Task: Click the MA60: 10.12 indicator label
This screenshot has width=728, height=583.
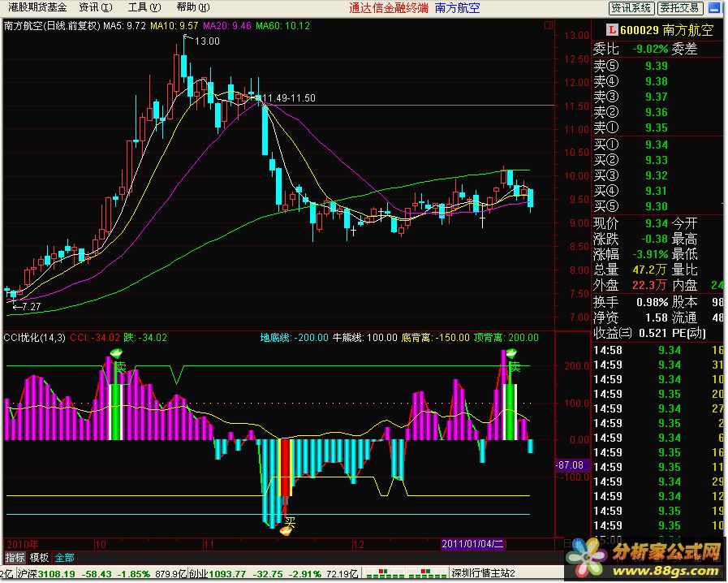Action: 282,26
